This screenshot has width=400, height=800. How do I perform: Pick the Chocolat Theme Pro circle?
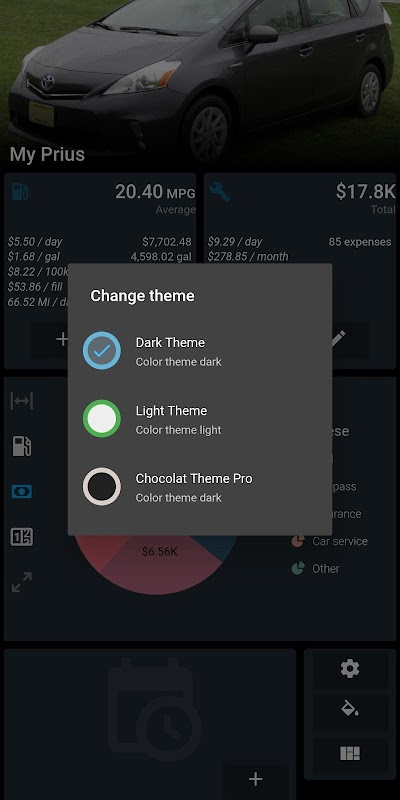(102, 486)
